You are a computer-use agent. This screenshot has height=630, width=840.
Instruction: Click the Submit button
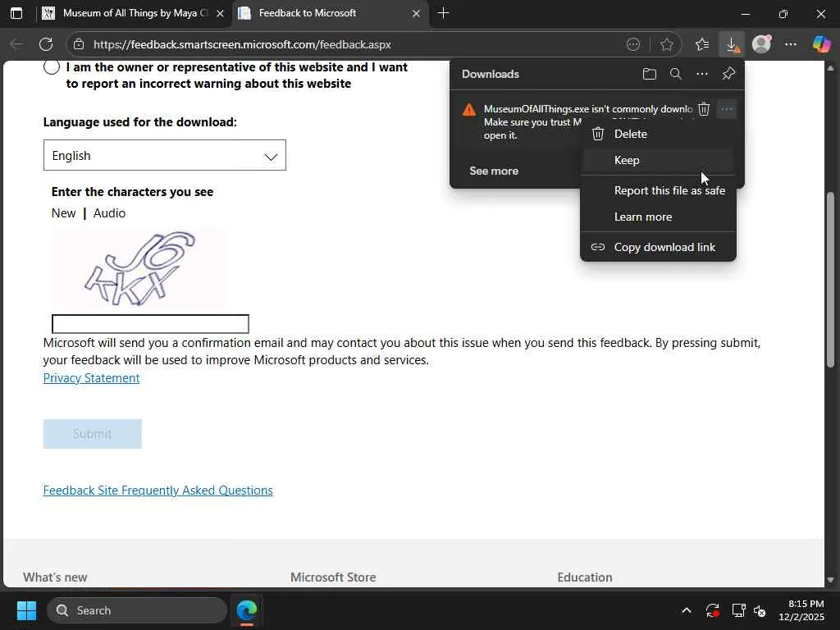click(x=92, y=434)
